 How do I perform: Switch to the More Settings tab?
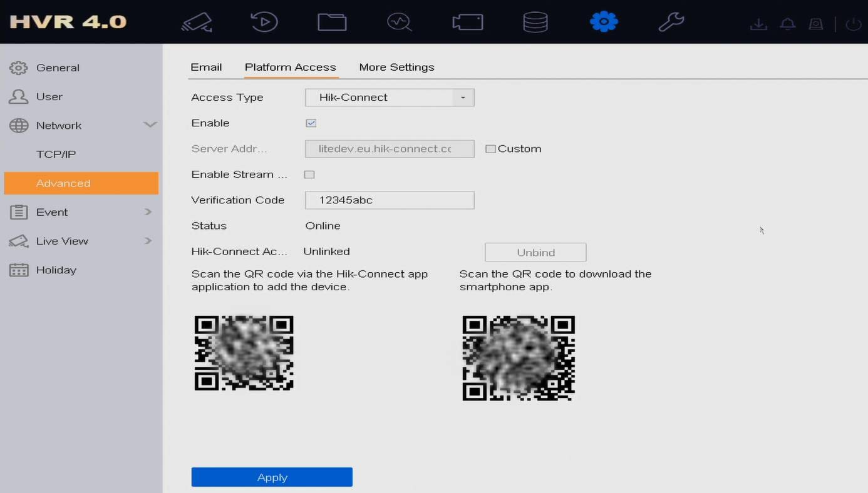(x=396, y=67)
